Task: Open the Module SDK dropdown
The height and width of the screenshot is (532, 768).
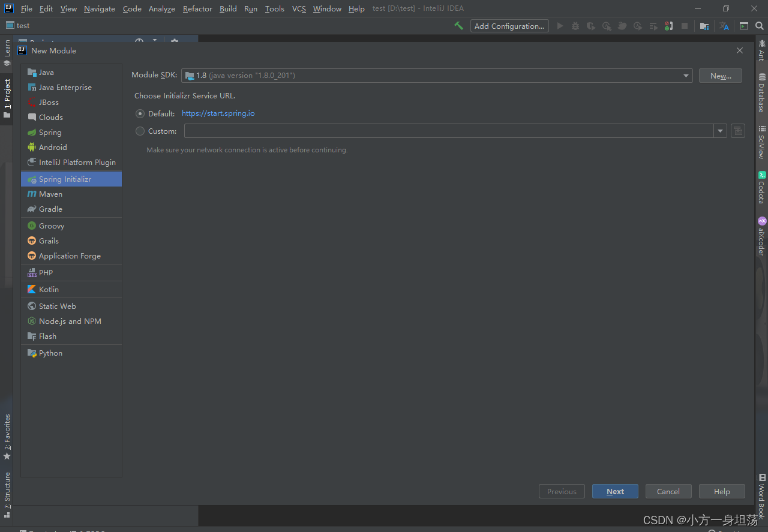Action: [x=437, y=76]
